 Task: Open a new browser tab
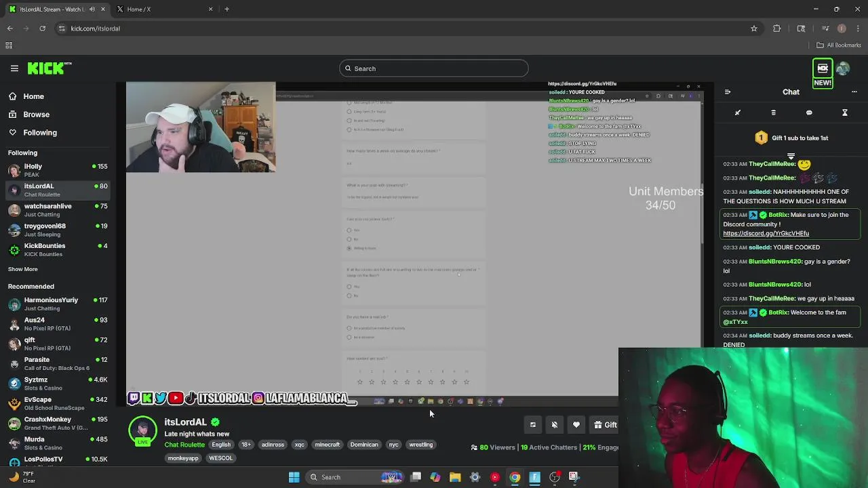click(x=226, y=9)
